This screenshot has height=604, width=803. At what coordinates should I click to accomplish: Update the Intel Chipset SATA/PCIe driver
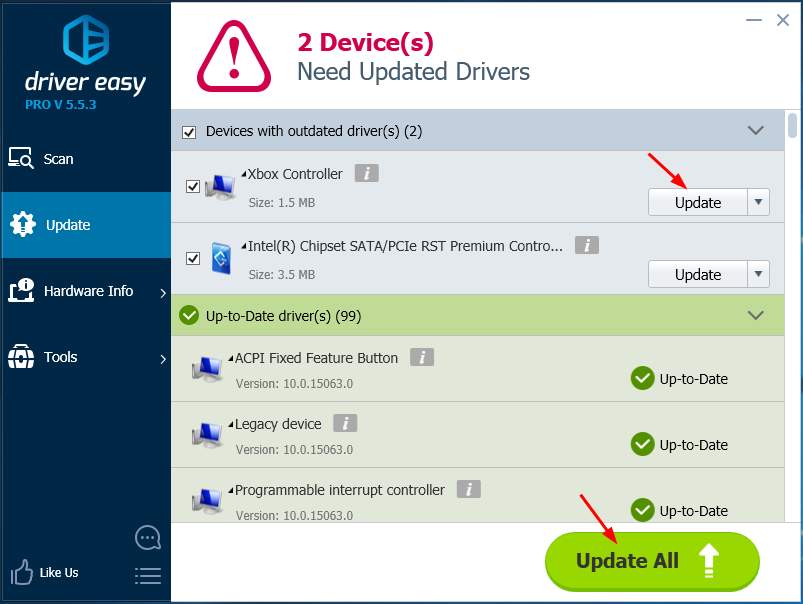pos(698,274)
